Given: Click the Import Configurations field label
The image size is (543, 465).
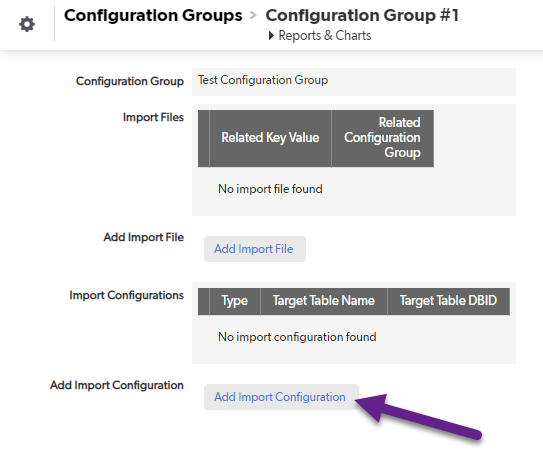Looking at the screenshot, I should 126,295.
